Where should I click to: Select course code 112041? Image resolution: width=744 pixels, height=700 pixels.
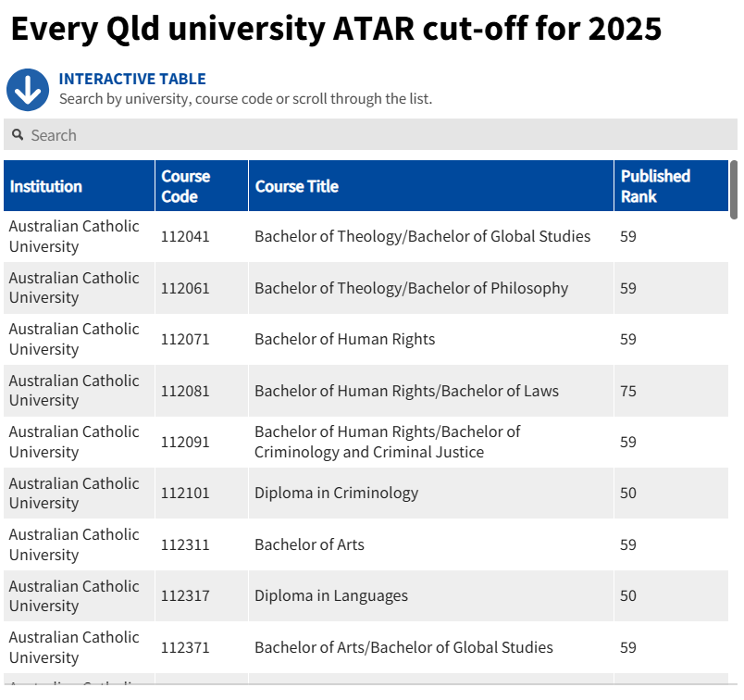pyautogui.click(x=185, y=236)
